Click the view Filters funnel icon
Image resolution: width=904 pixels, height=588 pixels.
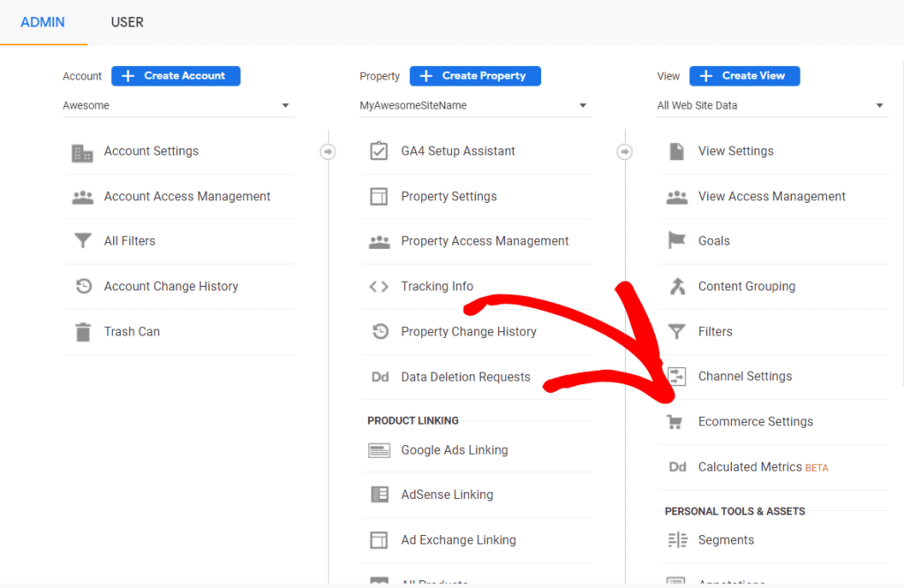[677, 331]
